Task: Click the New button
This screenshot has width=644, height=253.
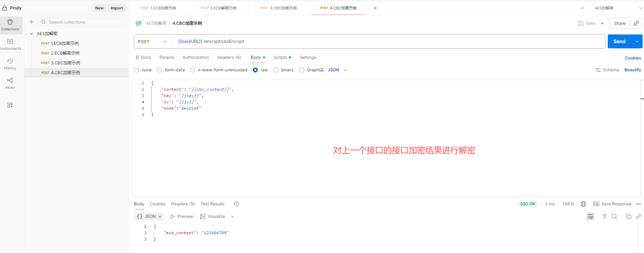Action: click(x=100, y=8)
